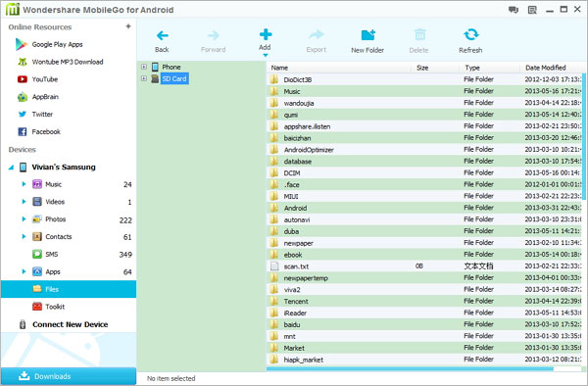
Task: Select SD Card in the folder tree
Action: click(174, 78)
